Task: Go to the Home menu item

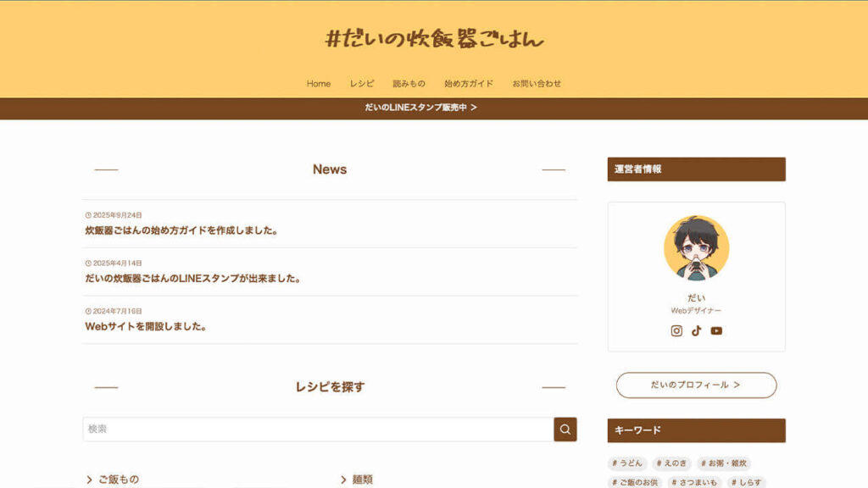Action: tap(319, 84)
